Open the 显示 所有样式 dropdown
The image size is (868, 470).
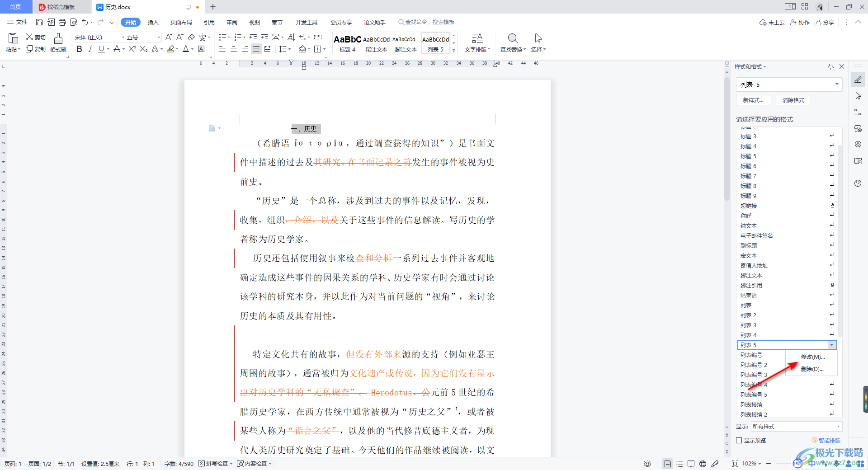click(796, 426)
